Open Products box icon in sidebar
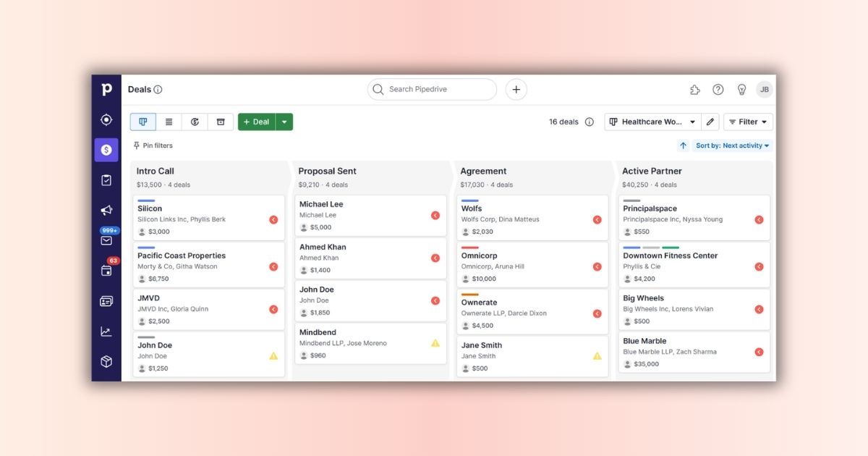 106,361
